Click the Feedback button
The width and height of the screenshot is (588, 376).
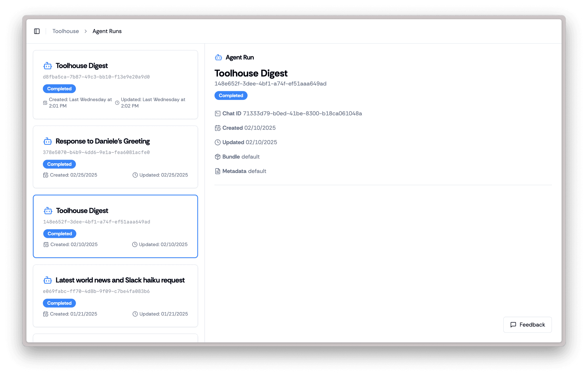point(527,325)
